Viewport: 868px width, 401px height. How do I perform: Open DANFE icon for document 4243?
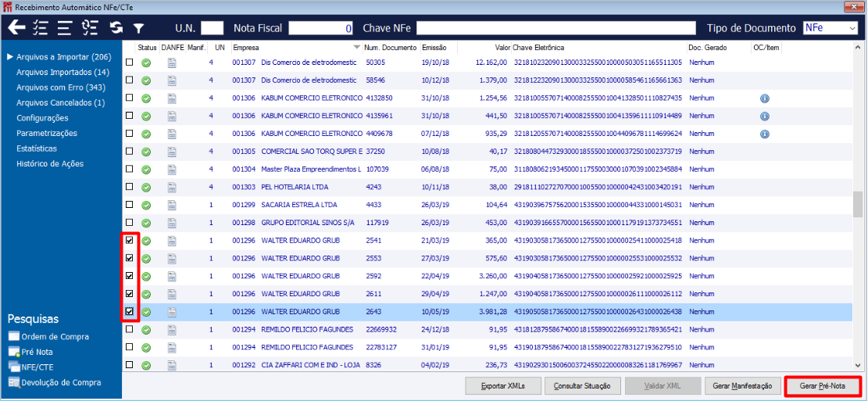[x=172, y=187]
